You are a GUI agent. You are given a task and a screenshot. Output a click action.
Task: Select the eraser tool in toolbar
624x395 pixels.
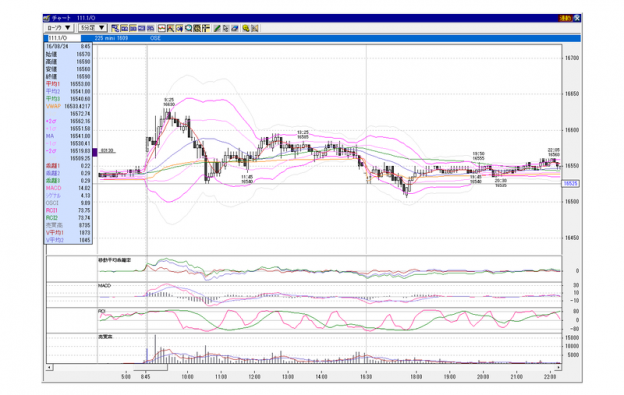click(x=235, y=28)
